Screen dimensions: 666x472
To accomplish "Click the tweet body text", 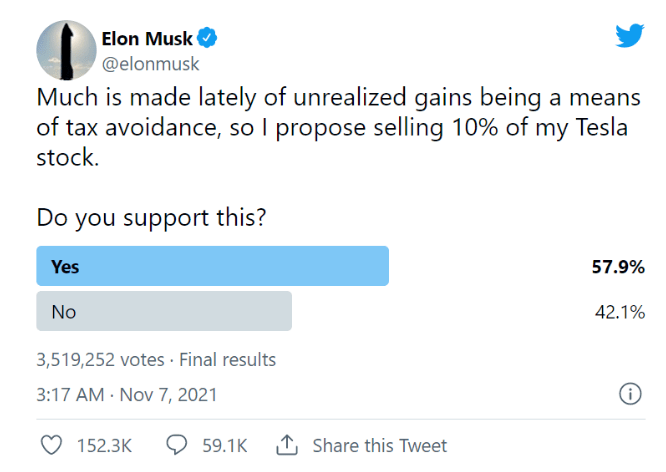I will [x=340, y=128].
